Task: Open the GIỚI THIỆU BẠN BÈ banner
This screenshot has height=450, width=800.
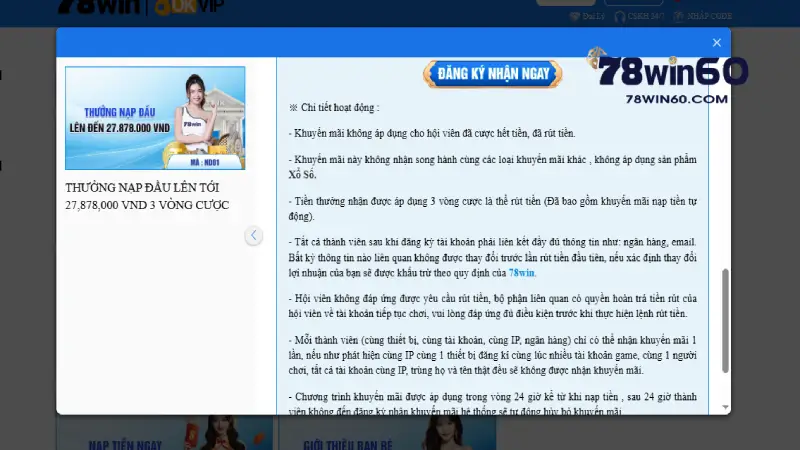Action: point(387,433)
